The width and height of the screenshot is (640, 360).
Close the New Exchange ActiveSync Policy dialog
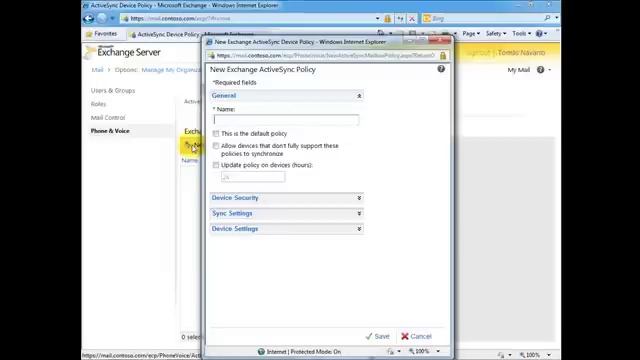[440, 40]
